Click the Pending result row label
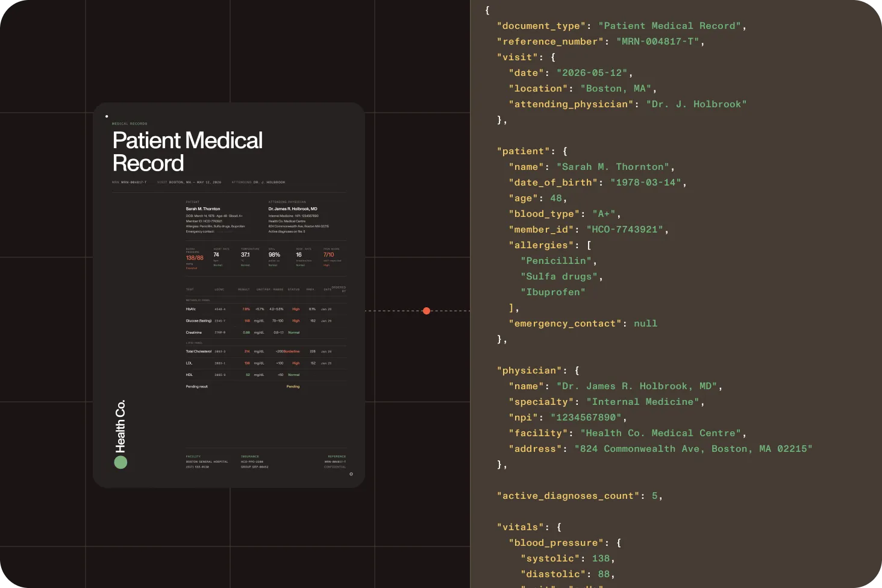 [x=197, y=387]
